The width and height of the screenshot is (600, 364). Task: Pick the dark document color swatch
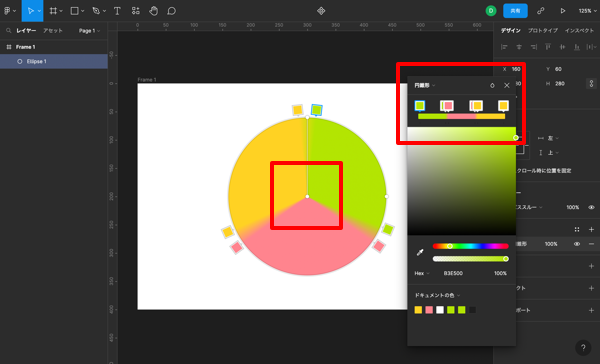(x=473, y=310)
